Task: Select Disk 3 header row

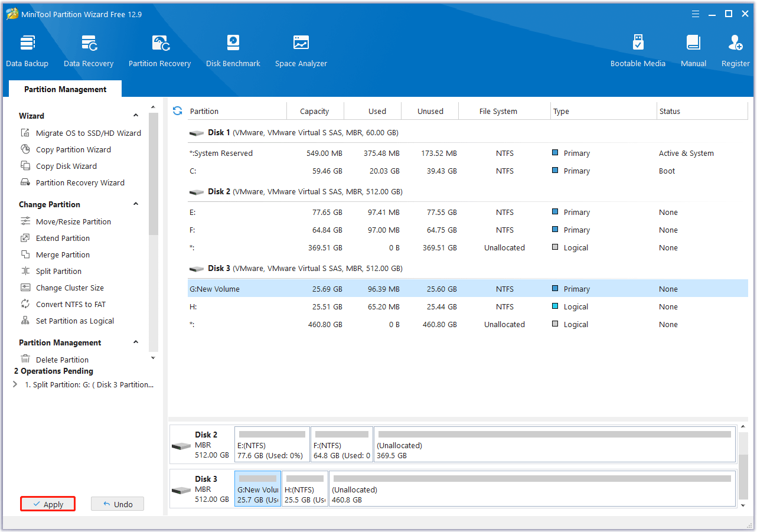Action: coord(468,269)
